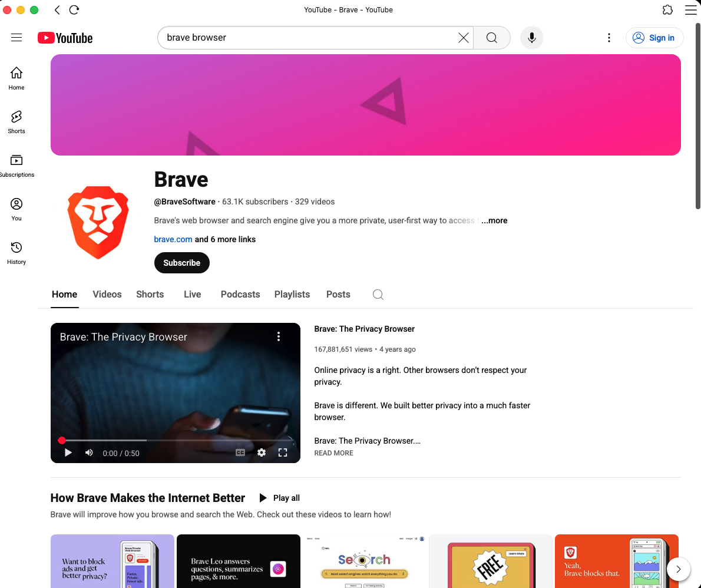Switch to the Posts tab

[339, 294]
